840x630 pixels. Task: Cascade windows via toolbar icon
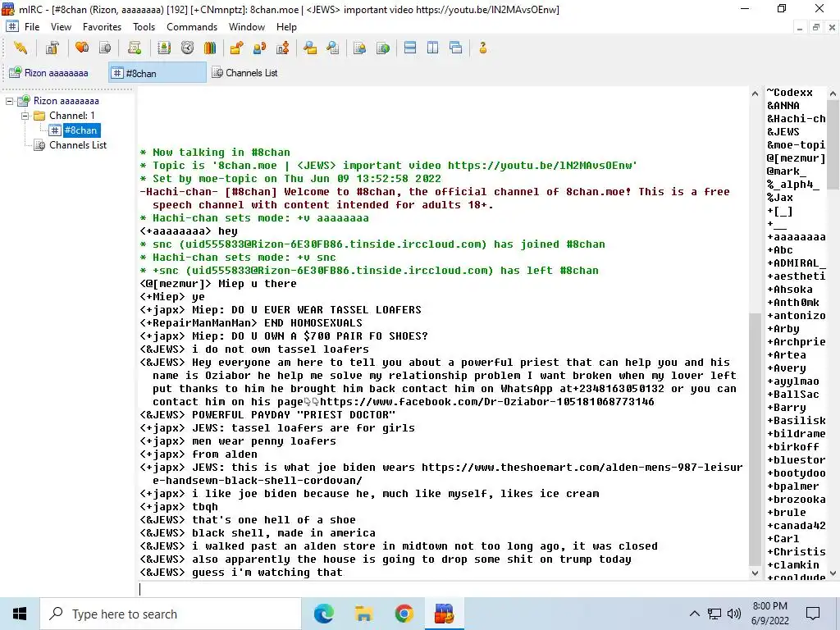coord(456,48)
